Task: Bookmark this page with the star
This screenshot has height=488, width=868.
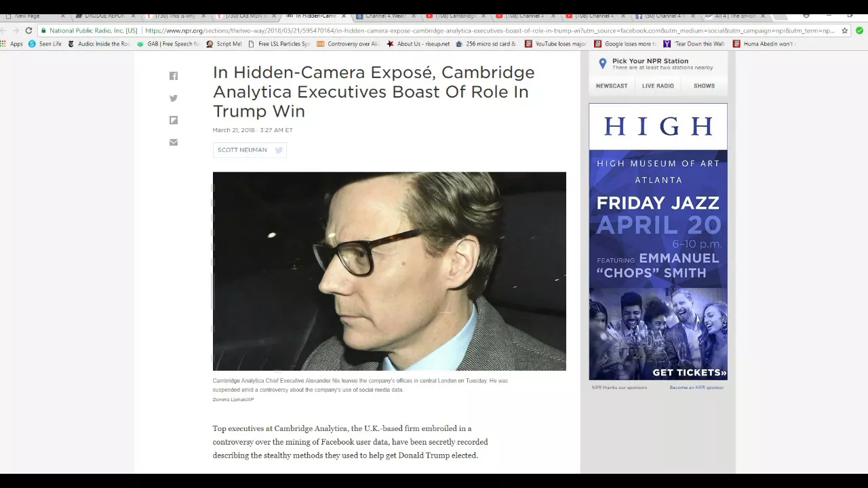Action: 844,30
